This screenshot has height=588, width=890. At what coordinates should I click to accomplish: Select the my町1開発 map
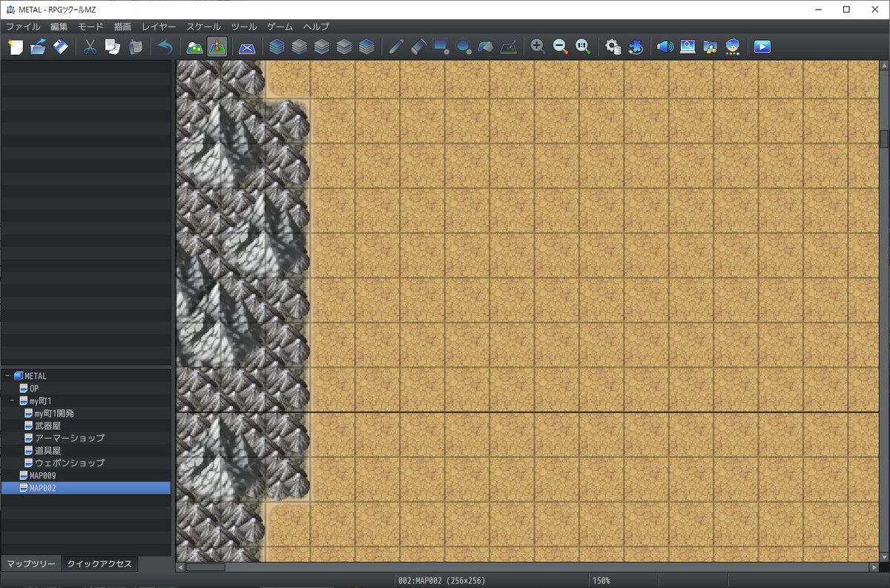tap(54, 413)
